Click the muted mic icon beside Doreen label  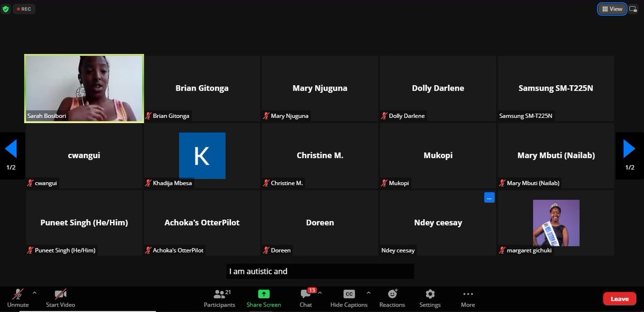coord(266,250)
